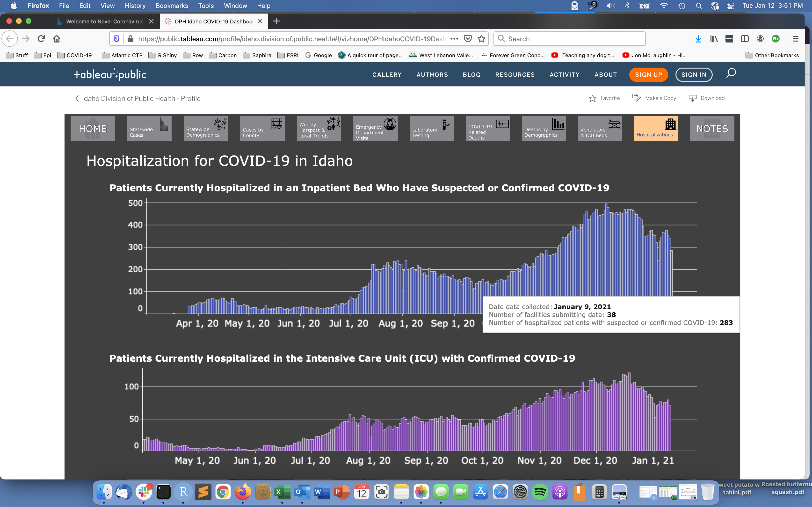Open the Bookmarks menu in menu bar

[171, 6]
